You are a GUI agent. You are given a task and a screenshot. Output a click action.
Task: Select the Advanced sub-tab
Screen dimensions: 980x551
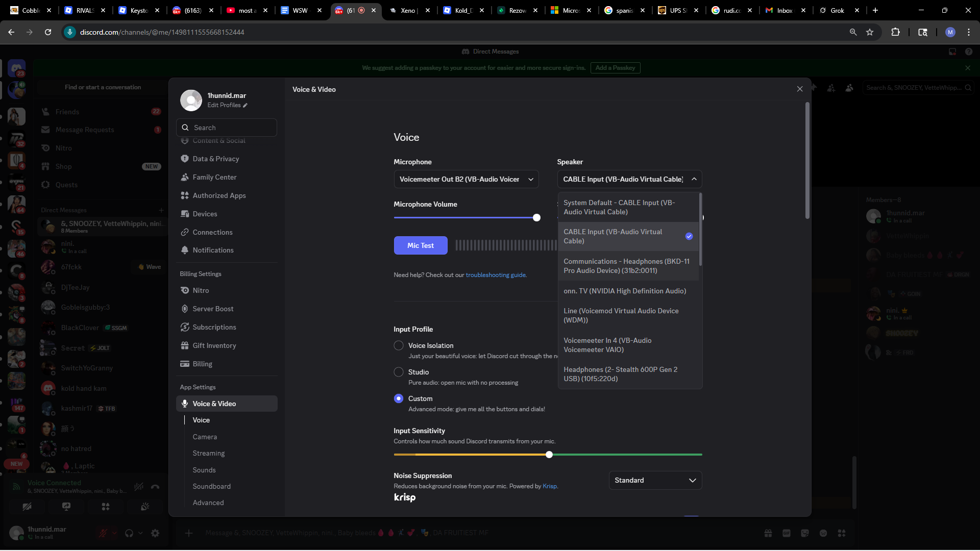pyautogui.click(x=208, y=503)
